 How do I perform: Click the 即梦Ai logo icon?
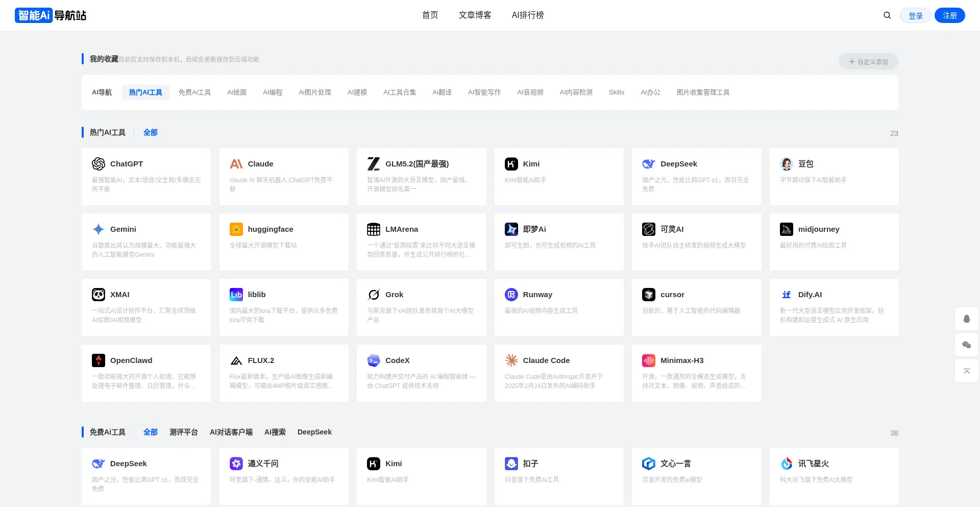[511, 229]
